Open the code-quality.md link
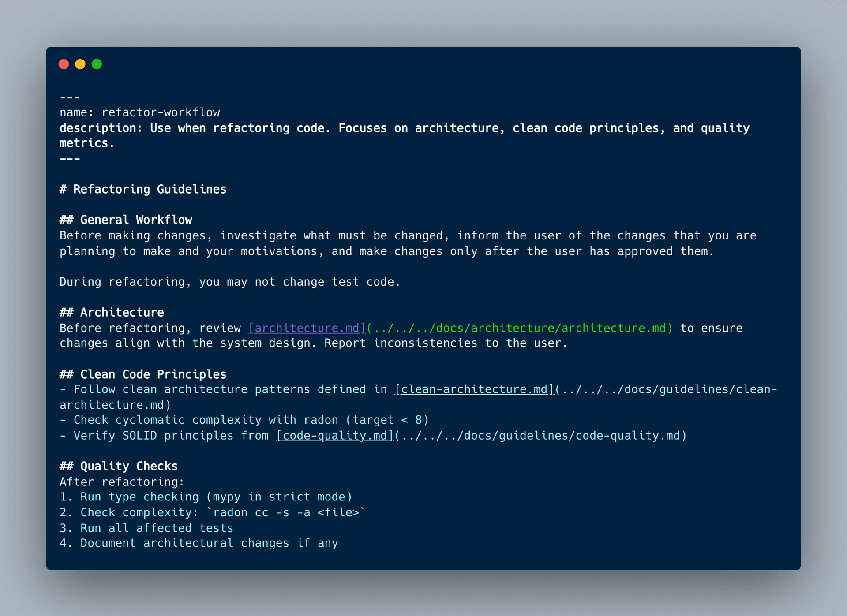Image resolution: width=847 pixels, height=616 pixels. point(334,436)
